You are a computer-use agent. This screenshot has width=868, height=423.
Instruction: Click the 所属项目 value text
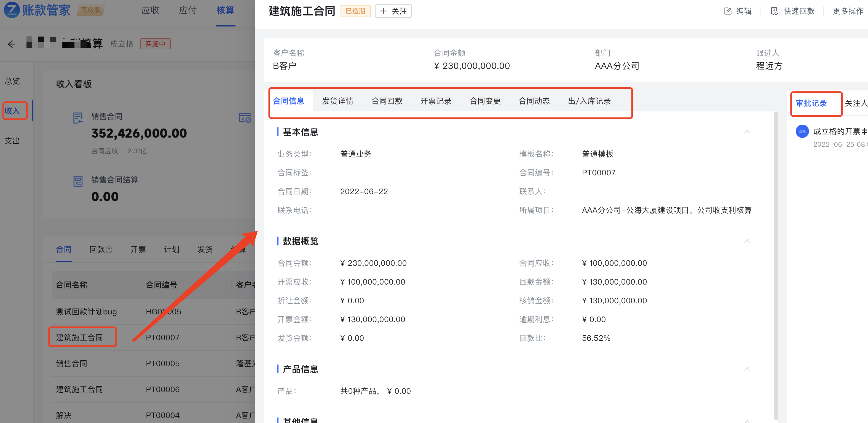[667, 211]
